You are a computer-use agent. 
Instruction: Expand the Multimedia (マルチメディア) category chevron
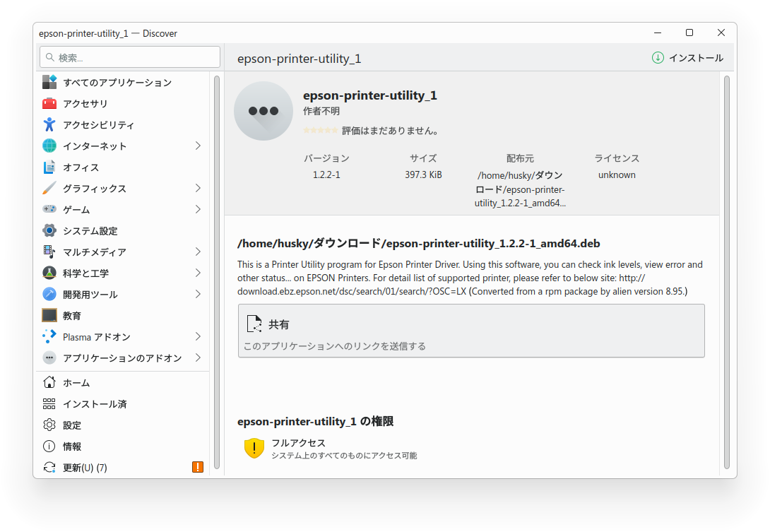pyautogui.click(x=198, y=252)
